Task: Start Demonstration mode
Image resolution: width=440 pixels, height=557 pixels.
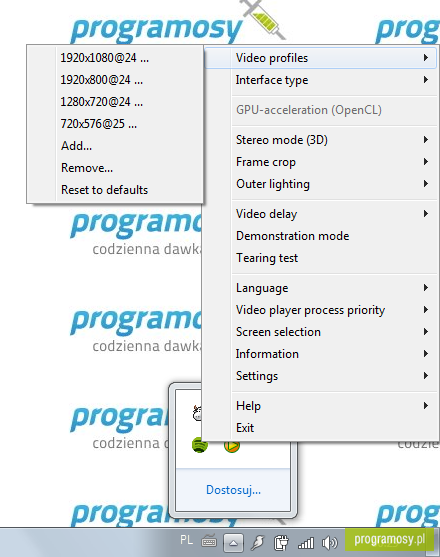Action: pos(321,236)
